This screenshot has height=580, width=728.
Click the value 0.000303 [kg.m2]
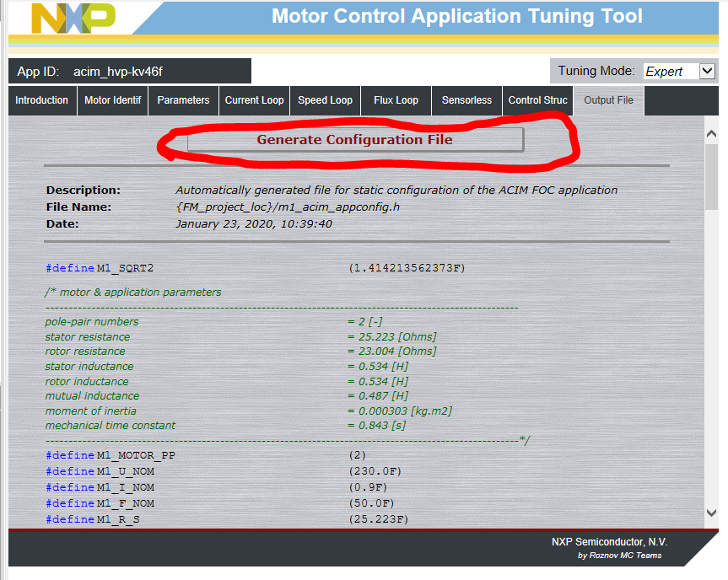pos(405,411)
